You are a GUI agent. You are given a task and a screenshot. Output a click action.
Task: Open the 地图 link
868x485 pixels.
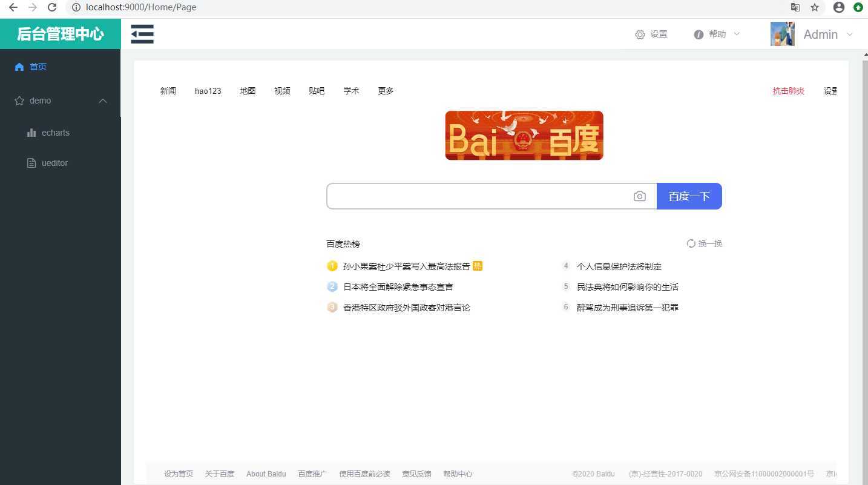coord(248,91)
